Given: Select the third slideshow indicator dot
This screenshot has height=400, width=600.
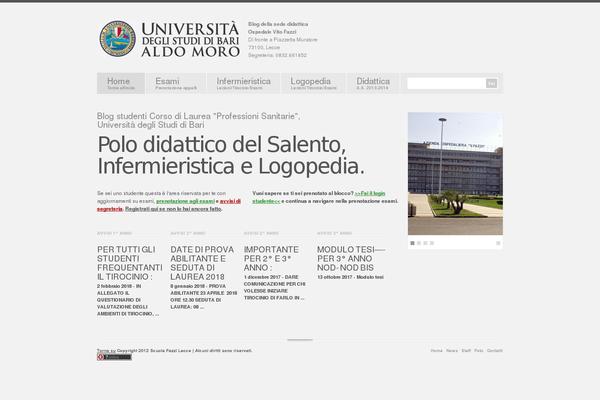Looking at the screenshot, I should click(x=426, y=243).
